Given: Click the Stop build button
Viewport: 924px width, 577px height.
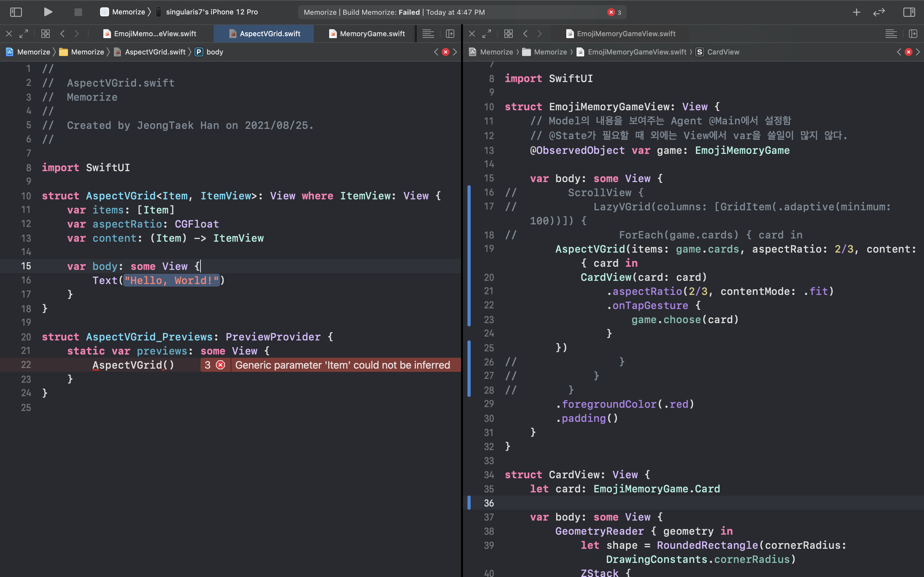Looking at the screenshot, I should 78,12.
